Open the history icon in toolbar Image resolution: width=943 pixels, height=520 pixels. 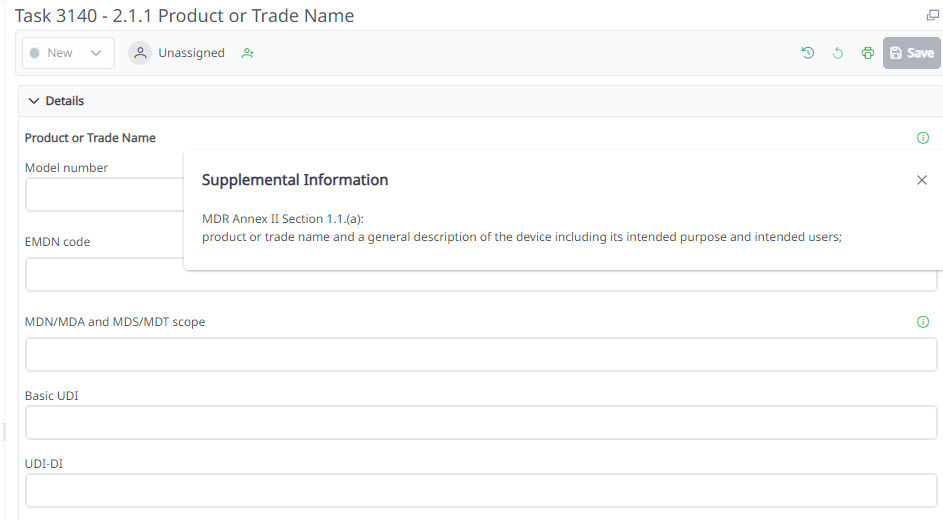coord(808,53)
